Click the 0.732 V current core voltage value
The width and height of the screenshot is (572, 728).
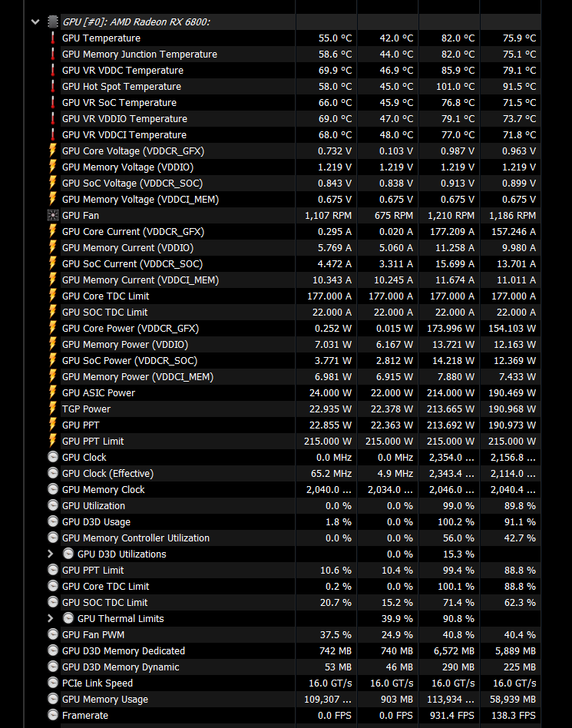(x=335, y=151)
